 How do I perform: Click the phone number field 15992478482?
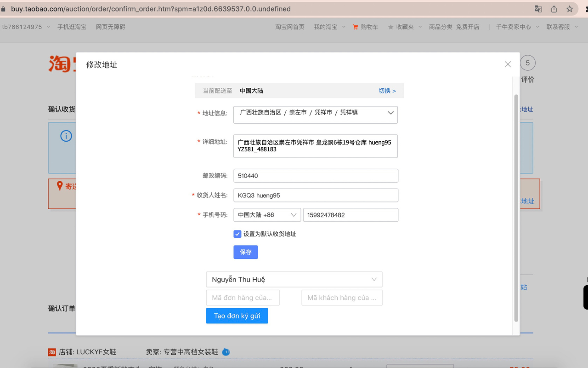[351, 215]
